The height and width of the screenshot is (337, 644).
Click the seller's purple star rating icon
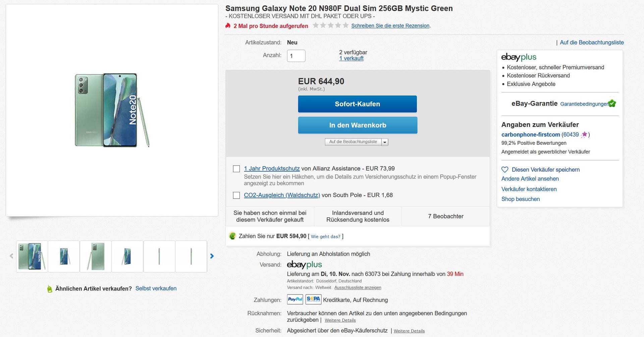click(584, 135)
